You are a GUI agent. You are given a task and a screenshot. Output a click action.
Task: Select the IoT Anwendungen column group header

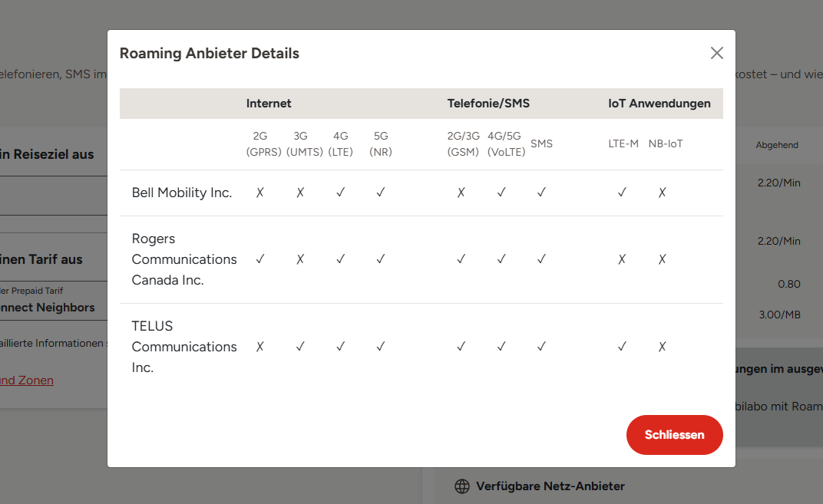click(659, 104)
